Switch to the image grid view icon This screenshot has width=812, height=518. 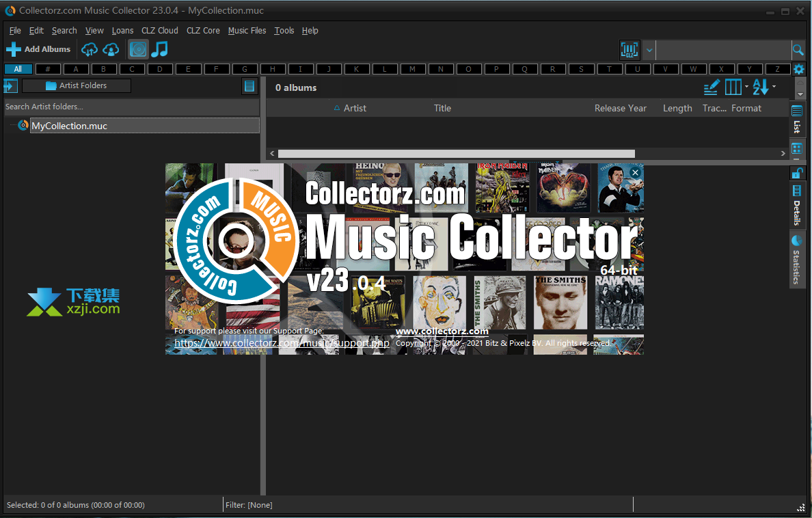pyautogui.click(x=797, y=149)
